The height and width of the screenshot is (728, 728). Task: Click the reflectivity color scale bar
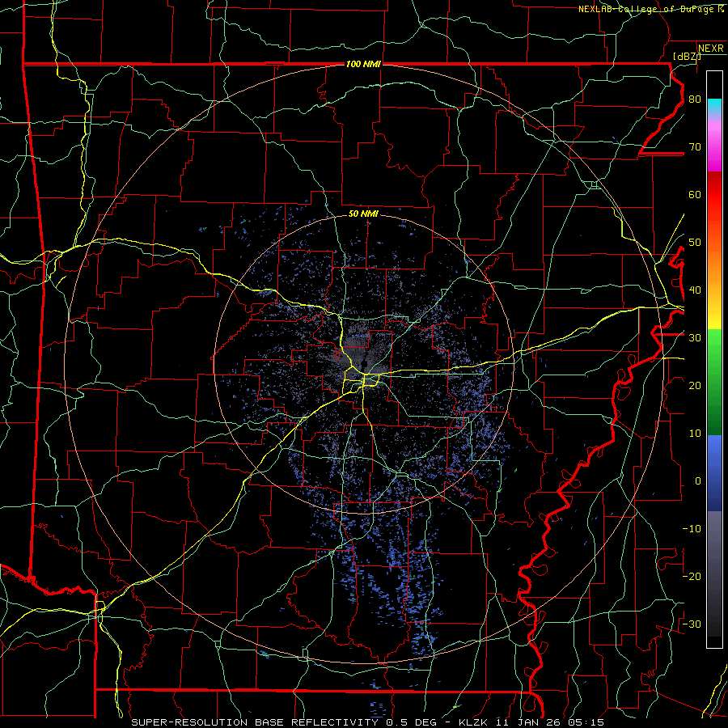pyautogui.click(x=714, y=359)
